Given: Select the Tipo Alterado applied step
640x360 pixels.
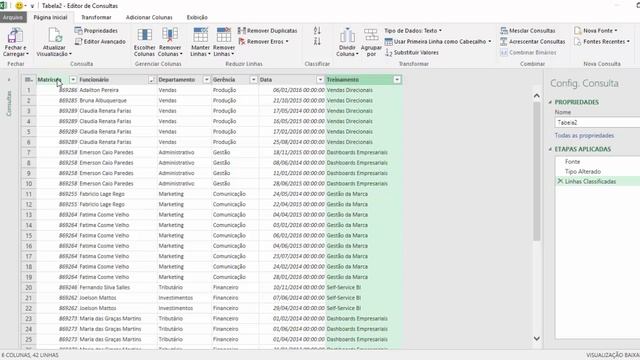Looking at the screenshot, I should click(x=583, y=171).
